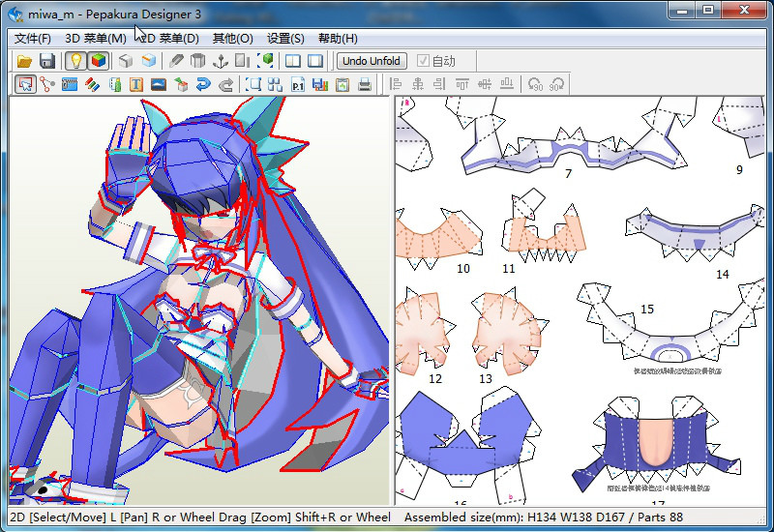Image resolution: width=774 pixels, height=532 pixels.
Task: Save the project with the floppy disk icon
Action: [47, 61]
